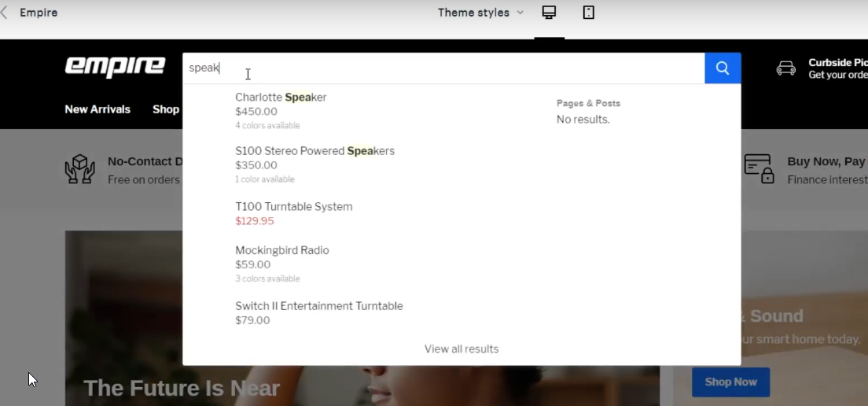Screen dimensions: 868x406
Task: Open Switch II Entertainment Turntable result
Action: pos(318,306)
